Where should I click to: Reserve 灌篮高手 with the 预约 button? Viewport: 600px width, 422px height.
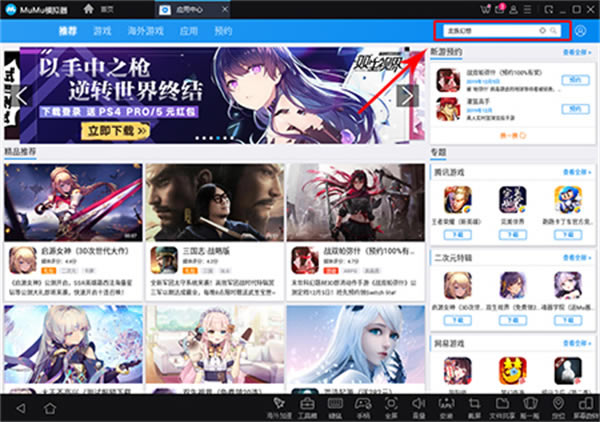coord(575,109)
